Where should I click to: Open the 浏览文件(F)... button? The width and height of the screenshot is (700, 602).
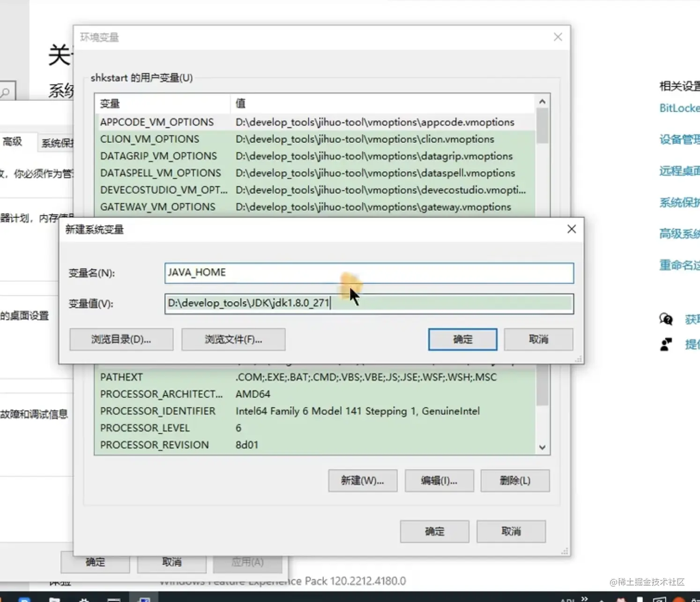click(233, 339)
